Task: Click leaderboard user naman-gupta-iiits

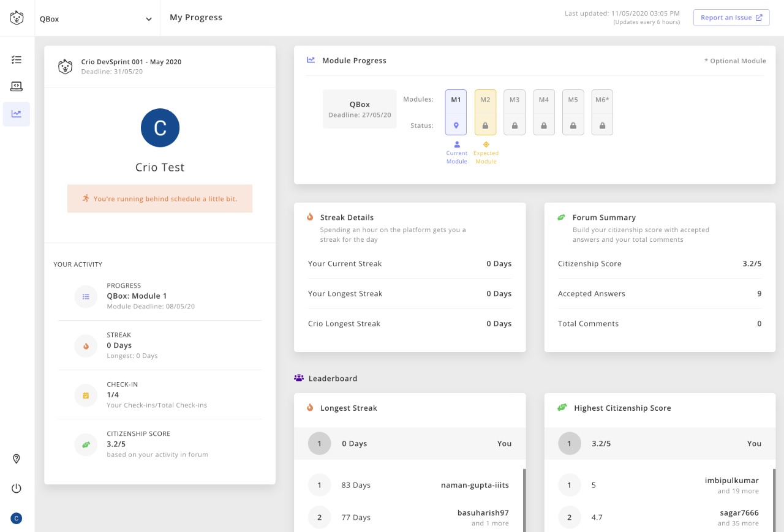Action: (475, 485)
